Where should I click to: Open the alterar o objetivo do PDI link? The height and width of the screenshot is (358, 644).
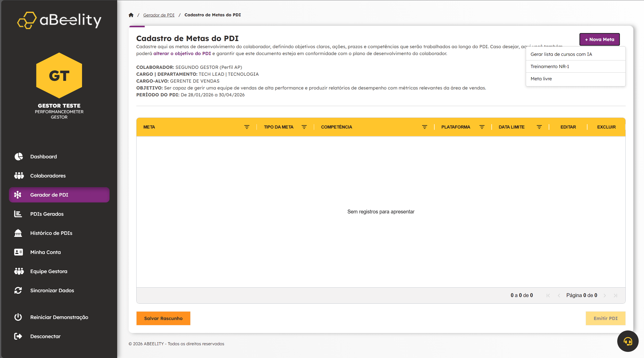[x=182, y=54]
